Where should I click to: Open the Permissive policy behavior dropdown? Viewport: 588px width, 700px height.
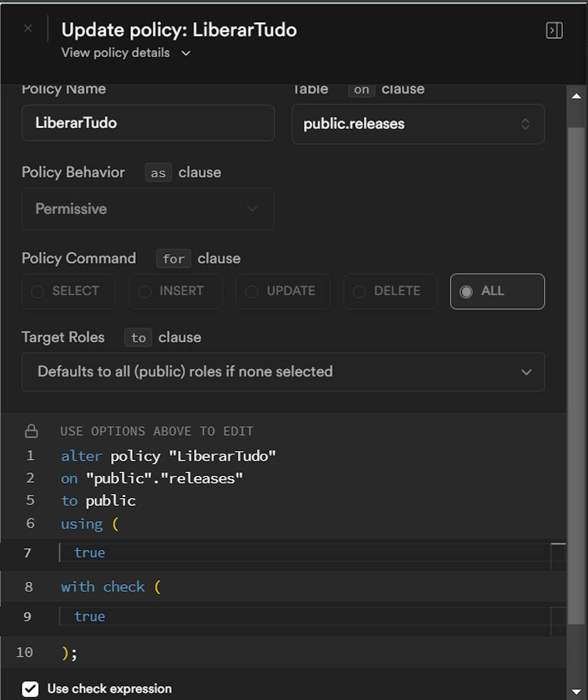(x=148, y=209)
